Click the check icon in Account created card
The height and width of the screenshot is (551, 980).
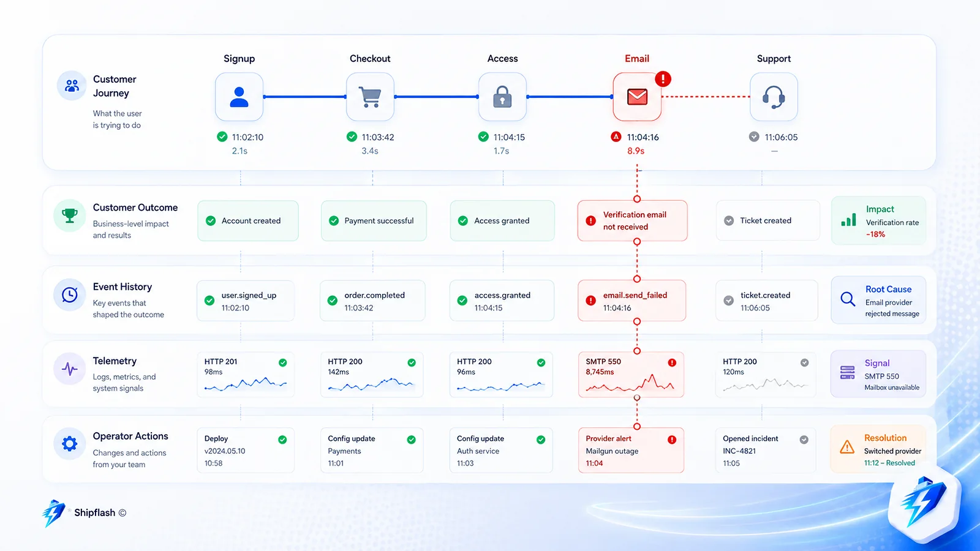coord(211,220)
